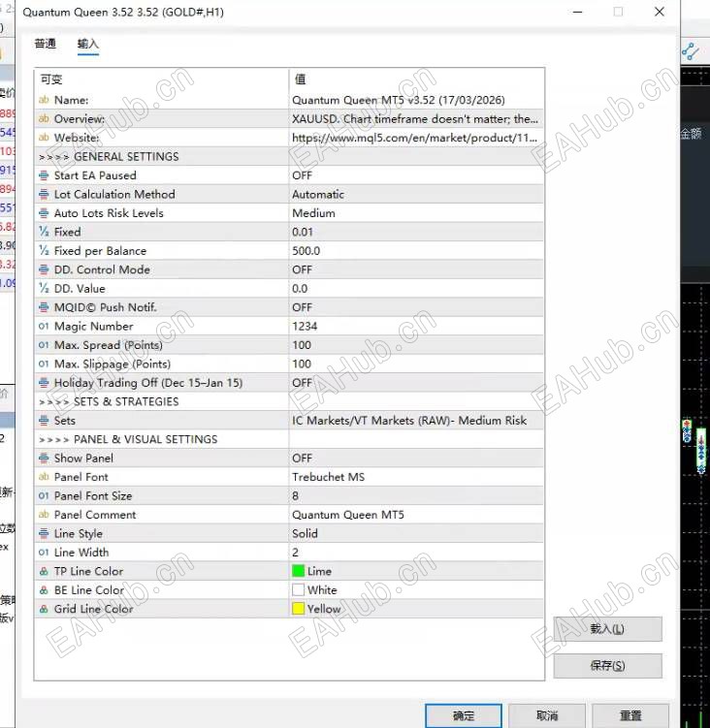Click the 可变 column header
Screen dimensions: 710x728
pos(162,79)
